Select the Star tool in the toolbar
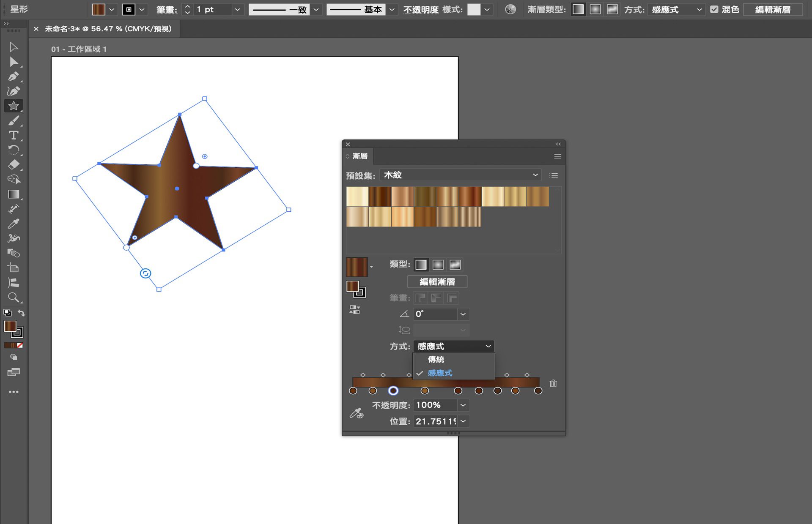812x524 pixels. (14, 106)
